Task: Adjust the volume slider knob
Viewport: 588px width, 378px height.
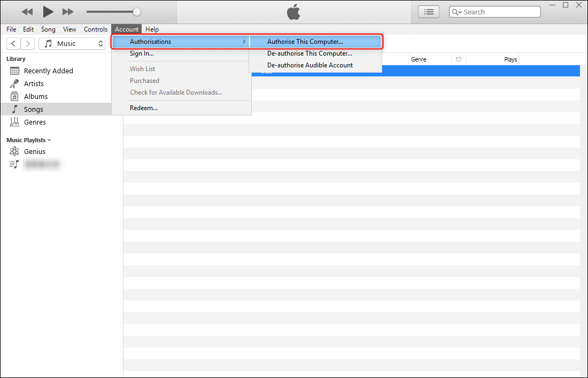Action: tap(137, 12)
